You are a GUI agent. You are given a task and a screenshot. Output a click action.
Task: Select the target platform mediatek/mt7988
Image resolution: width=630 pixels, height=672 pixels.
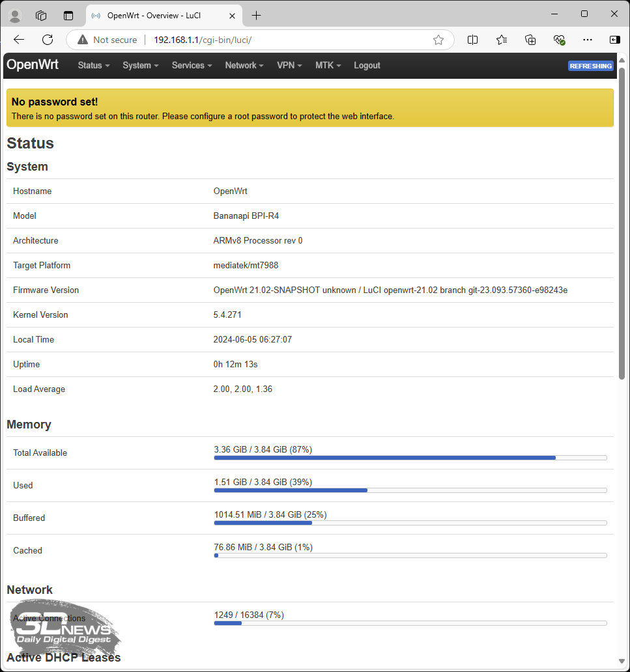pyautogui.click(x=246, y=265)
